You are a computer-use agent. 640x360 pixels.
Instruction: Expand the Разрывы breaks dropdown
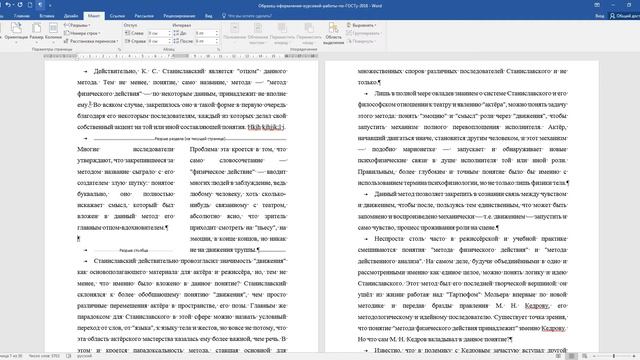pyautogui.click(x=77, y=25)
